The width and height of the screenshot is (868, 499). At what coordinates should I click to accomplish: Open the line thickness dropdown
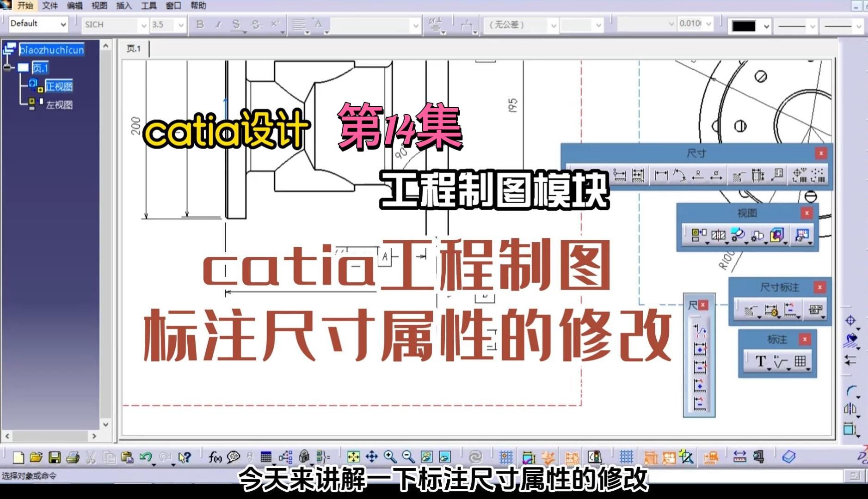[x=813, y=26]
